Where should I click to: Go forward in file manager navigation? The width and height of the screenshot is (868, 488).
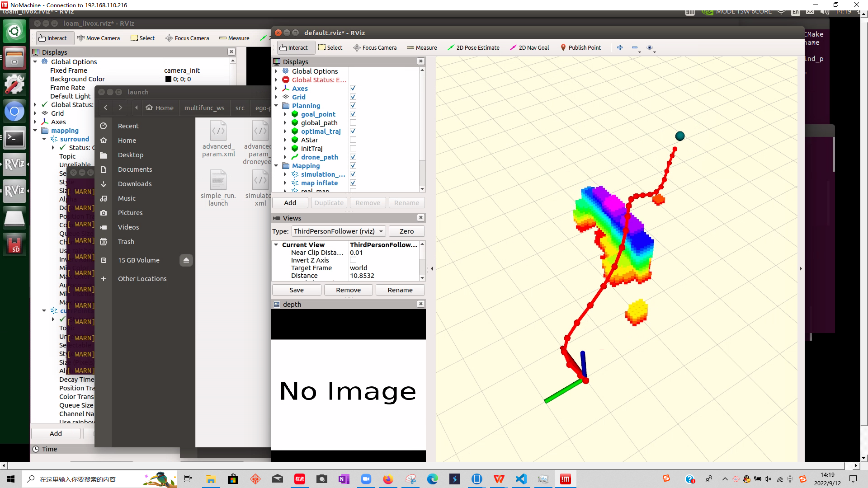(120, 108)
